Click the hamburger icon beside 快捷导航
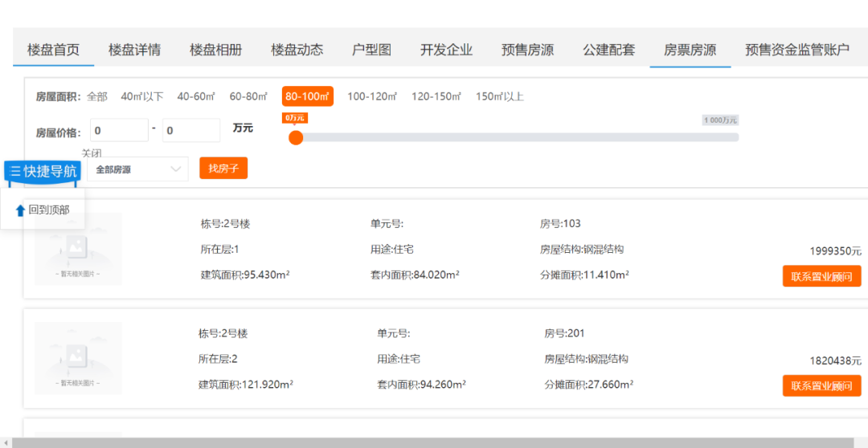The image size is (868, 448). point(15,171)
